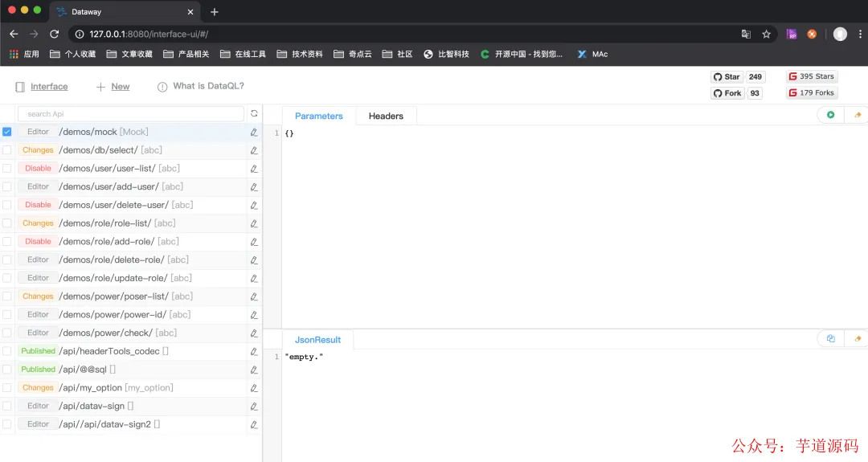This screenshot has width=868, height=462.
Task: Open the Dataway browser tab
Action: [125, 11]
